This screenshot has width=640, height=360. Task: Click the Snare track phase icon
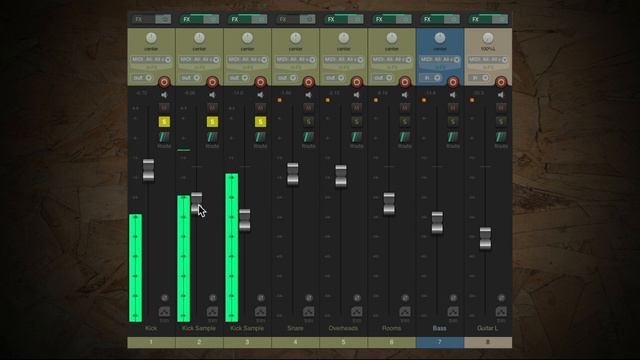pyautogui.click(x=309, y=298)
